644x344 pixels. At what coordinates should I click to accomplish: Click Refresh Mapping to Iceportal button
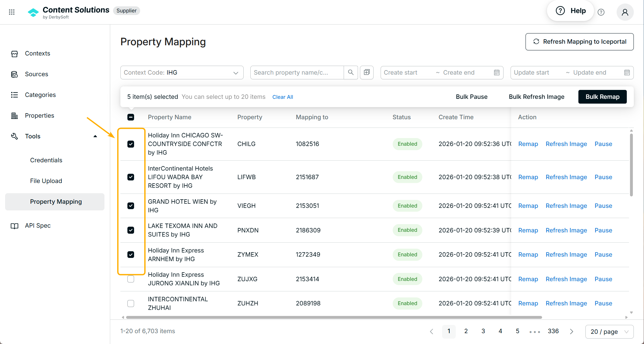coord(579,42)
